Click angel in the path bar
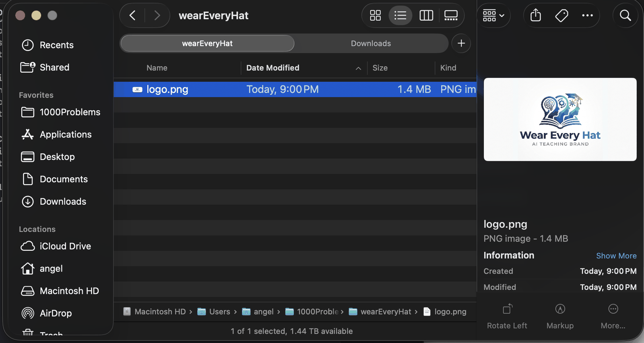The width and height of the screenshot is (644, 343). pos(258,312)
